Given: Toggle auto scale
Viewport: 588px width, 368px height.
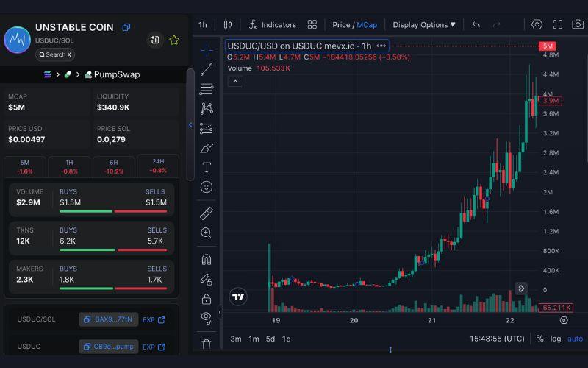Looking at the screenshot, I should click(576, 339).
